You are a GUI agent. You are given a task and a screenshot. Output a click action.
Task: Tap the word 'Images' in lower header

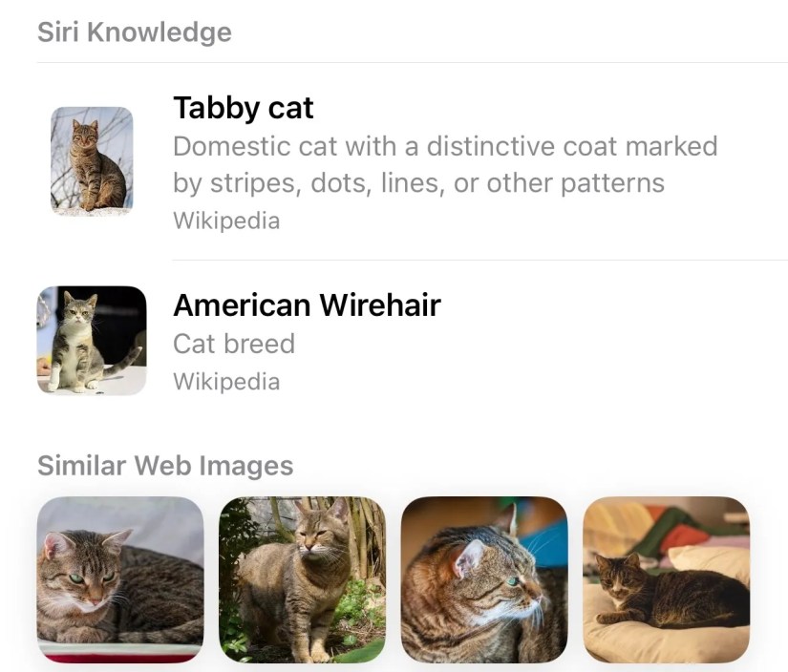point(246,465)
